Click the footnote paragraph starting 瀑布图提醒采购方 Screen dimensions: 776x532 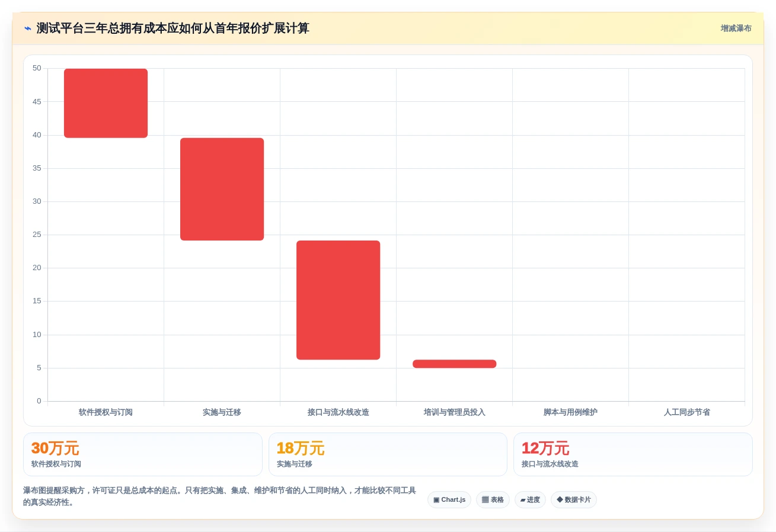(x=219, y=496)
